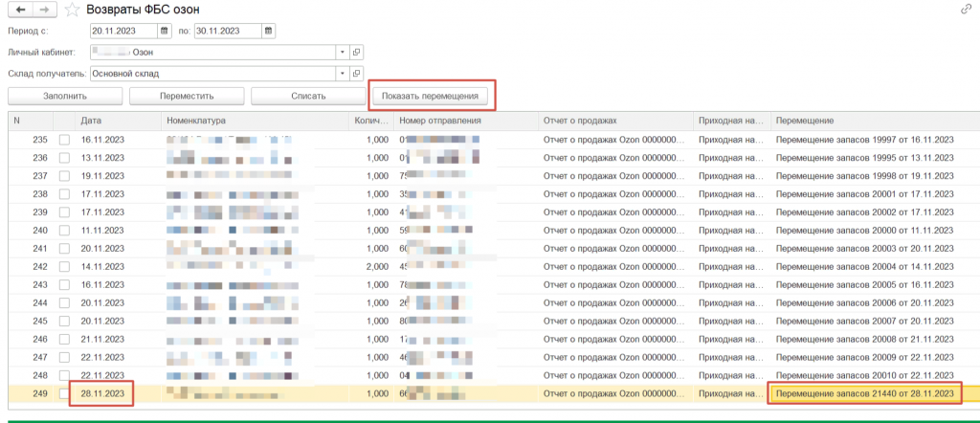
Task: Copy page link icon at top right
Action: 966,10
